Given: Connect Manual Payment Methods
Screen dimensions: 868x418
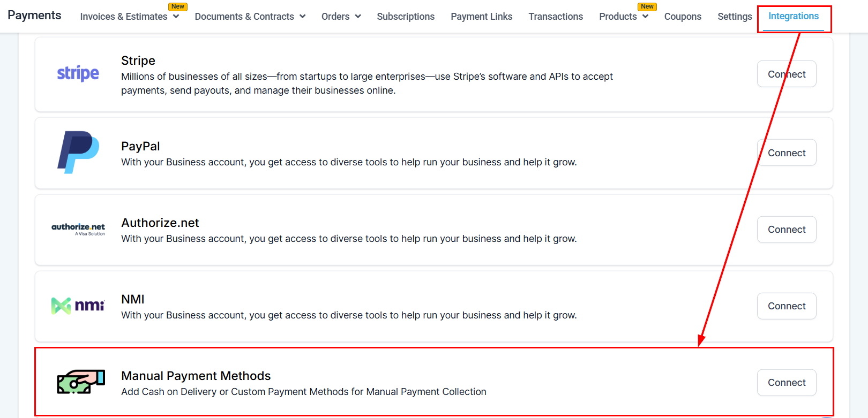Looking at the screenshot, I should coord(786,383).
